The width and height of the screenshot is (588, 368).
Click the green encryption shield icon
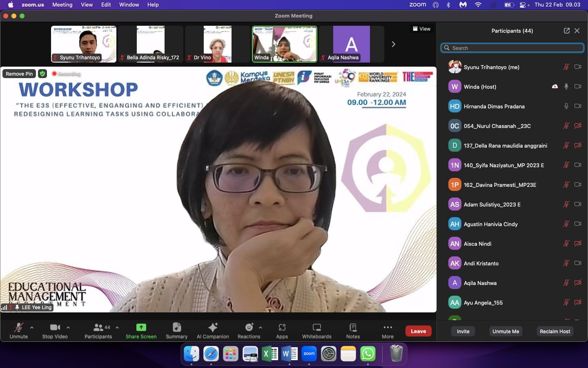point(42,74)
